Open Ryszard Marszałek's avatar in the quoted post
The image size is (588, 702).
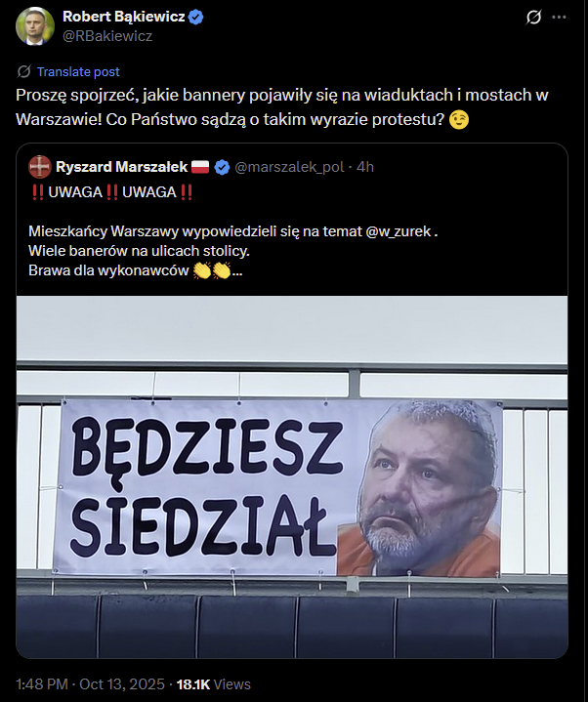point(40,167)
